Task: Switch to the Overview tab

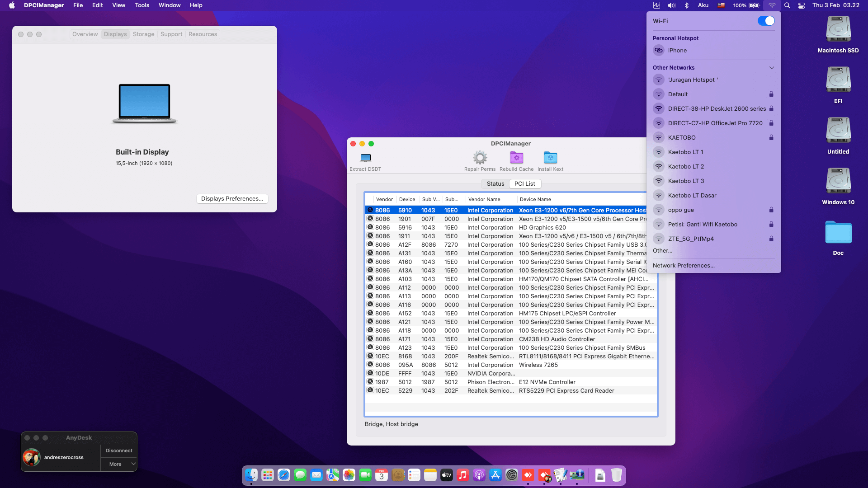Action: 85,34
